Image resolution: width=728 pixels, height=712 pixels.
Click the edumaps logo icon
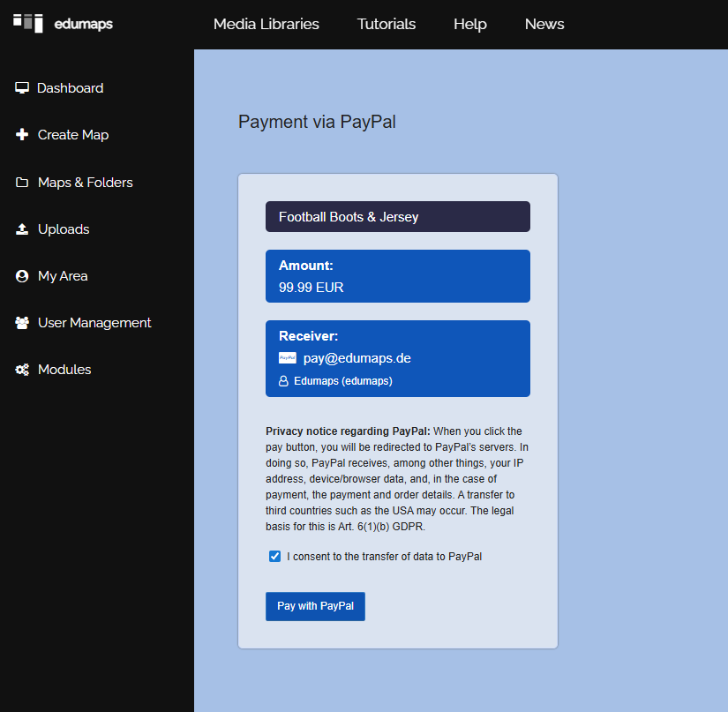tap(28, 24)
